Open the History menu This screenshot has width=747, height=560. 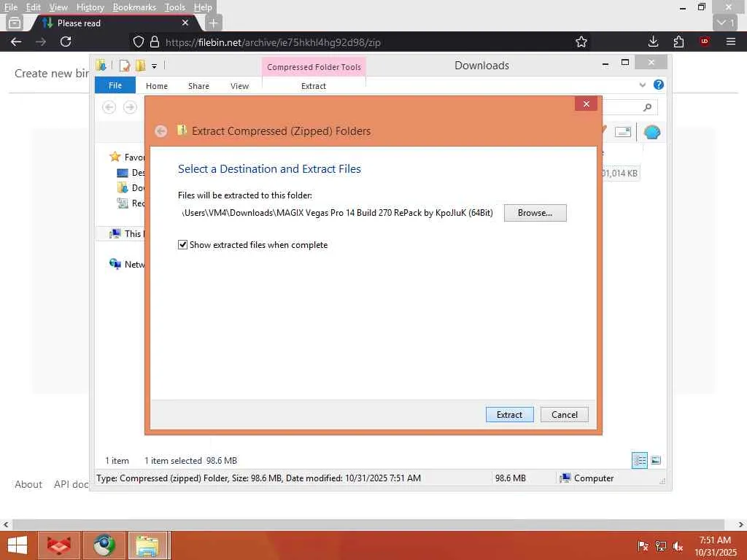(90, 7)
